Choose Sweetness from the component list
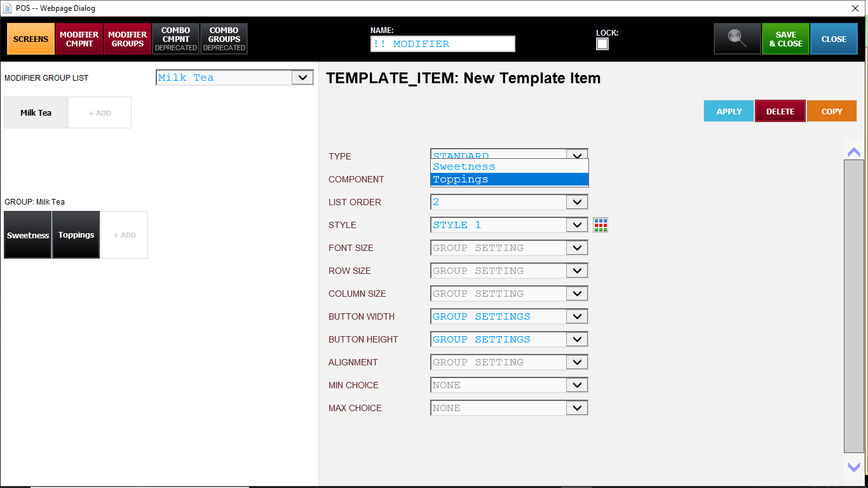This screenshot has height=488, width=868. 509,166
